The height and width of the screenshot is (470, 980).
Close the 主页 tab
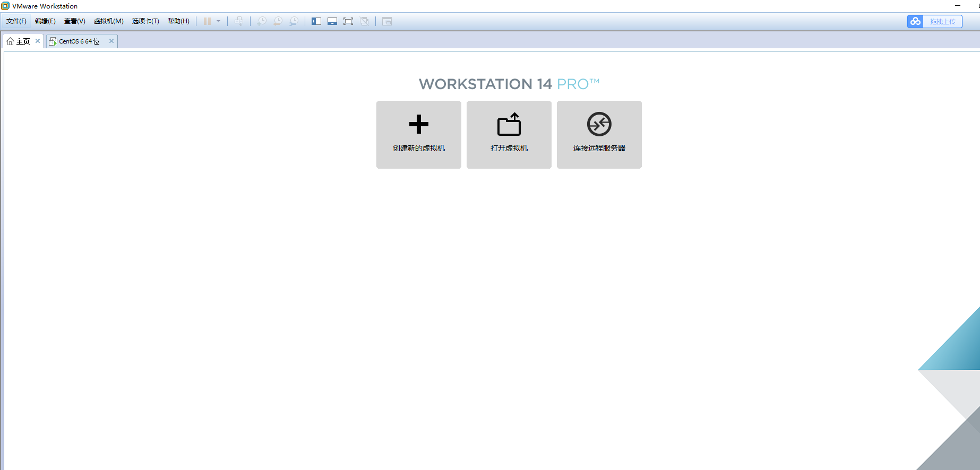pyautogui.click(x=38, y=41)
